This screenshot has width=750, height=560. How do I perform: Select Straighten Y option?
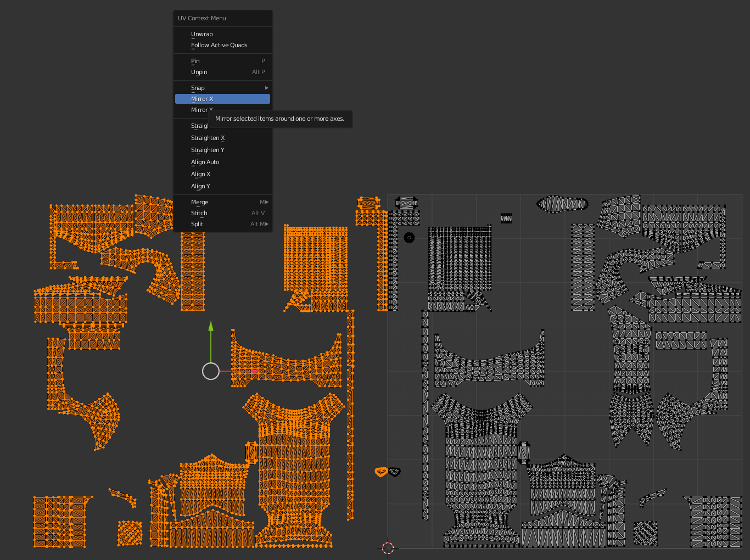222,150
